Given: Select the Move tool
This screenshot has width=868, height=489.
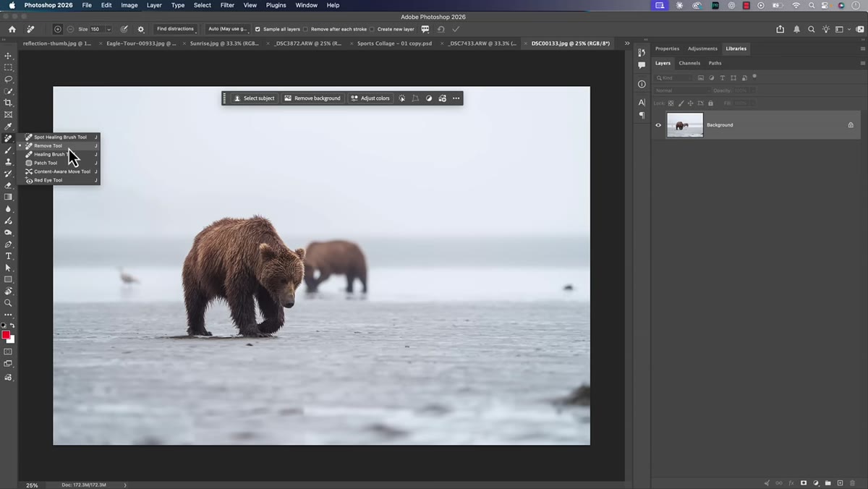Looking at the screenshot, I should pyautogui.click(x=9, y=56).
